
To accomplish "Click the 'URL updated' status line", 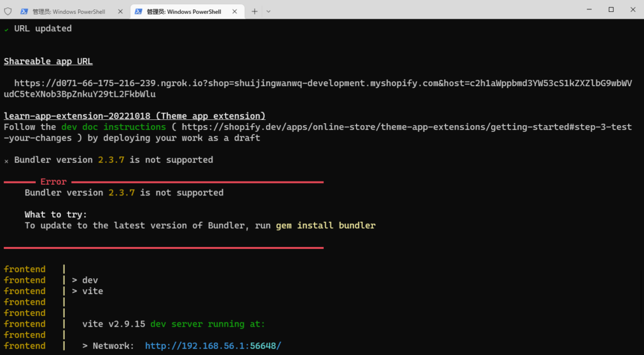I will (38, 28).
